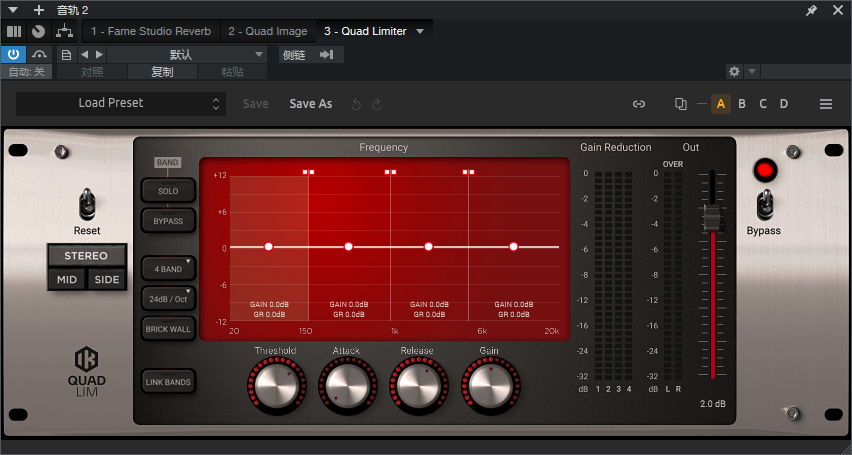
Task: Select preset slot B
Action: point(742,104)
